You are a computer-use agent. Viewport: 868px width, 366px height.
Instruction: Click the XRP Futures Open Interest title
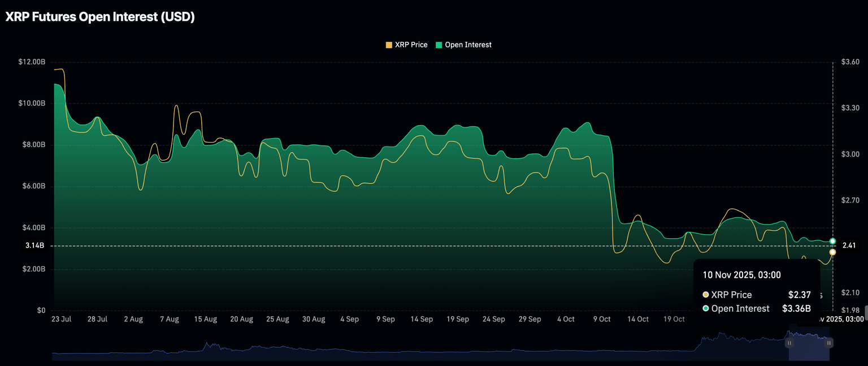100,17
